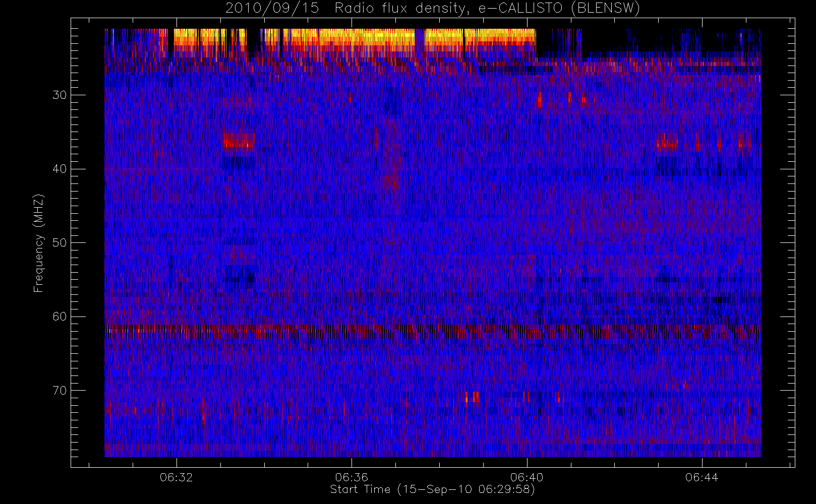Click the 70 MHz frequency tick label

coord(59,391)
